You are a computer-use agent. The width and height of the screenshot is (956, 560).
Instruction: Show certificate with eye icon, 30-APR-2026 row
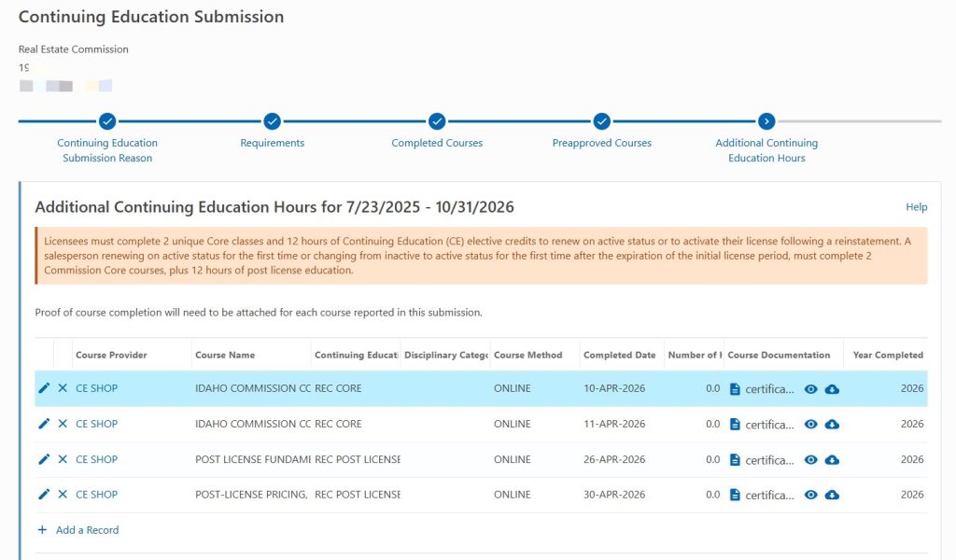click(x=810, y=495)
